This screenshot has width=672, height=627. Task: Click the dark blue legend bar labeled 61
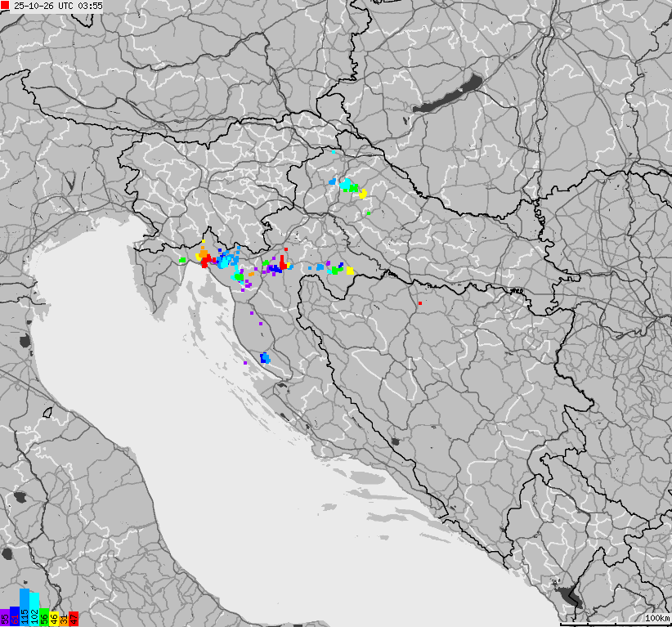[x=15, y=617]
